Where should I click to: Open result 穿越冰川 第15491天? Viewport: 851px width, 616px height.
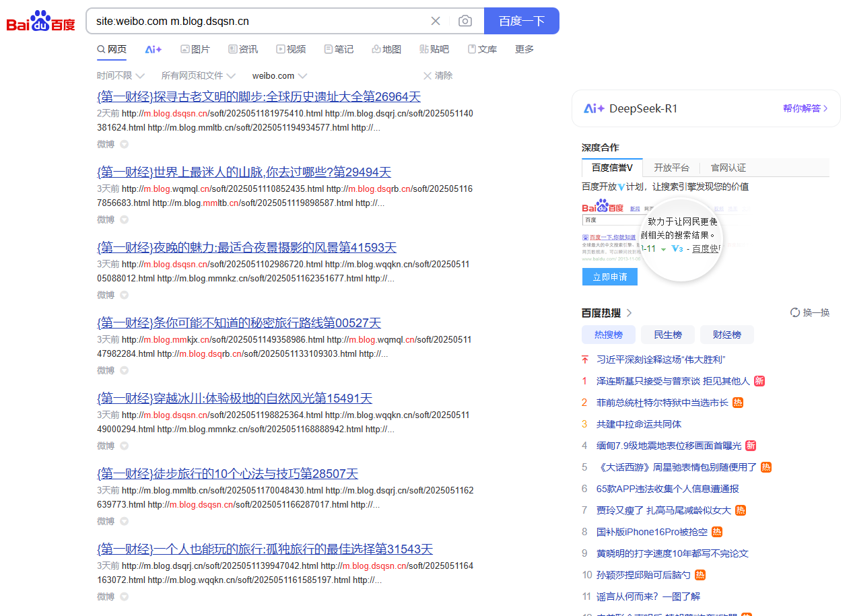click(234, 398)
